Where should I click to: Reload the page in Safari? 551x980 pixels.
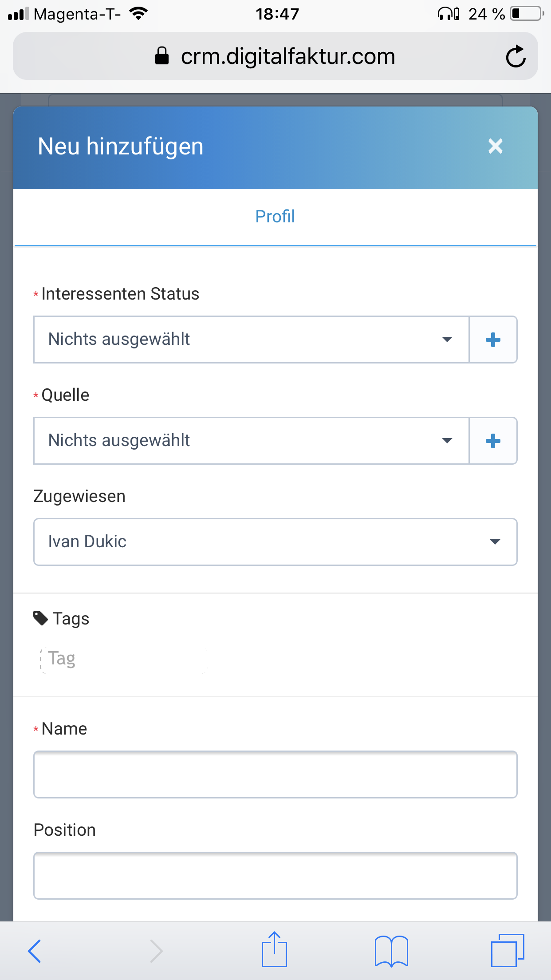[516, 56]
